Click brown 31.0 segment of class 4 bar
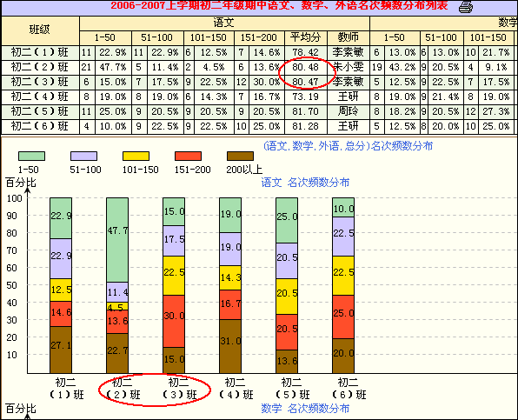This screenshot has width=518, height=420. pos(230,346)
